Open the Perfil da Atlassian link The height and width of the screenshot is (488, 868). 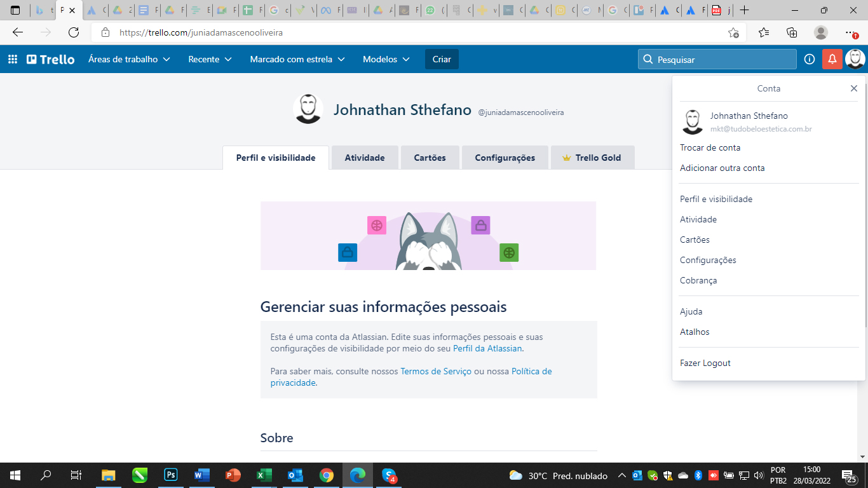[x=487, y=348]
